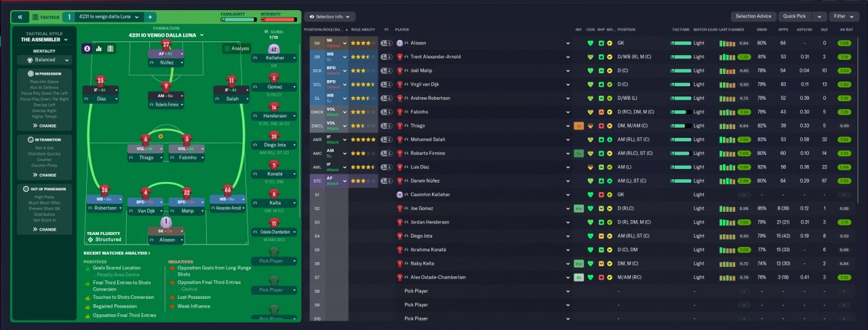Open the formation name dropdown above the pitch
The height and width of the screenshot is (330, 868).
tap(166, 34)
